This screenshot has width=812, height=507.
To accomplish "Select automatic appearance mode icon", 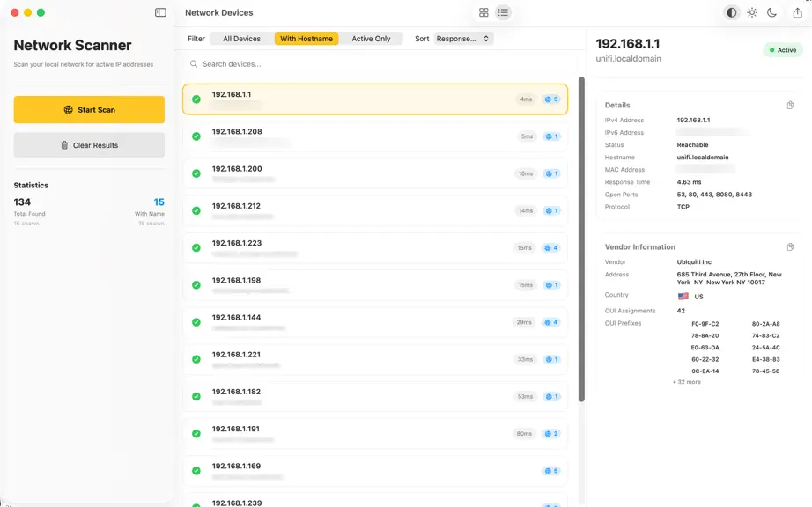I will coord(731,12).
